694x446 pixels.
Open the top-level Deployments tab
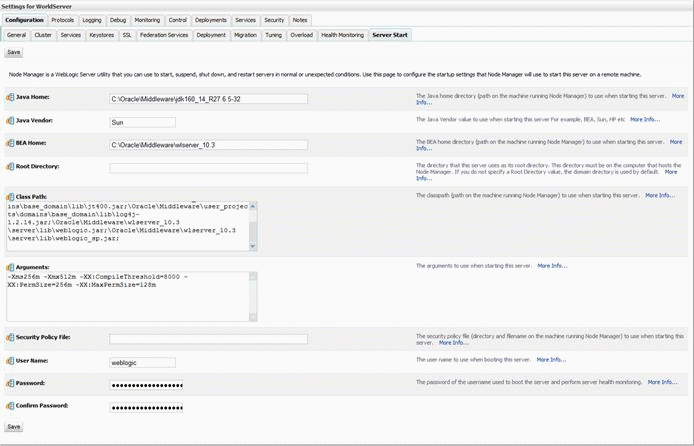pyautogui.click(x=211, y=20)
